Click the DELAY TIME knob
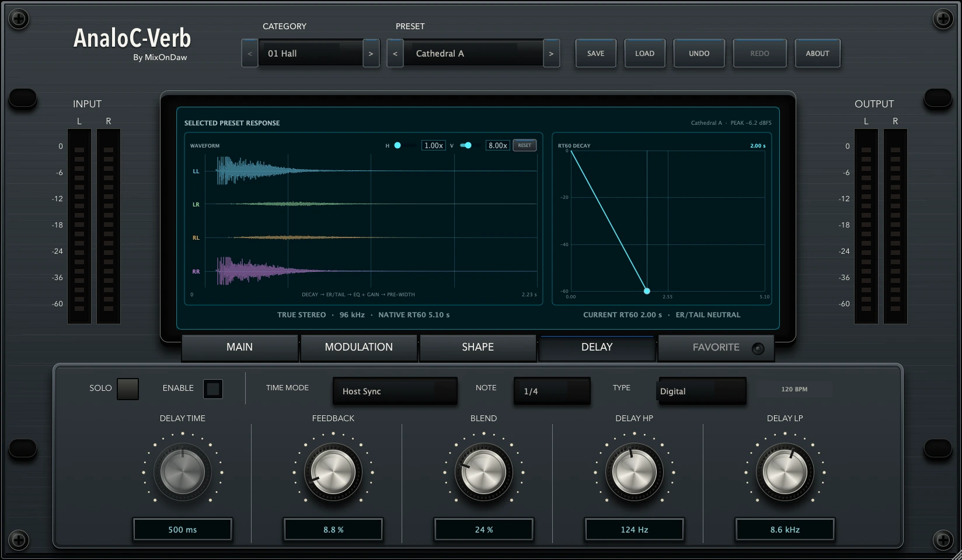This screenshot has width=962, height=560. (183, 472)
